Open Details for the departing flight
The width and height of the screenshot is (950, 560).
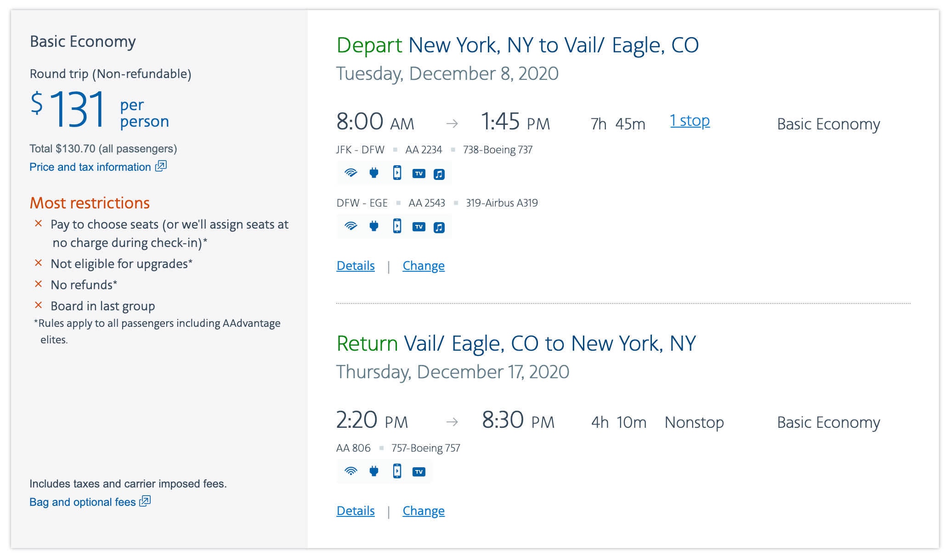[356, 266]
